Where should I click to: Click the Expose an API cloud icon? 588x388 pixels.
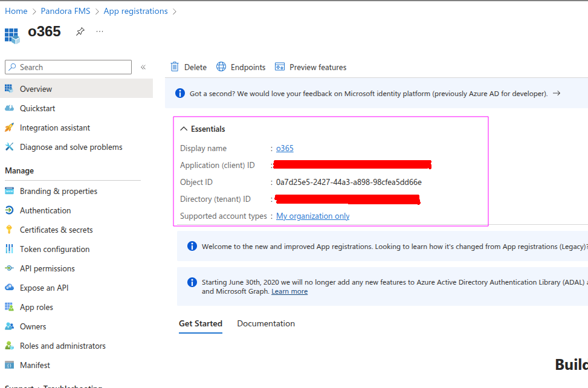(9, 288)
